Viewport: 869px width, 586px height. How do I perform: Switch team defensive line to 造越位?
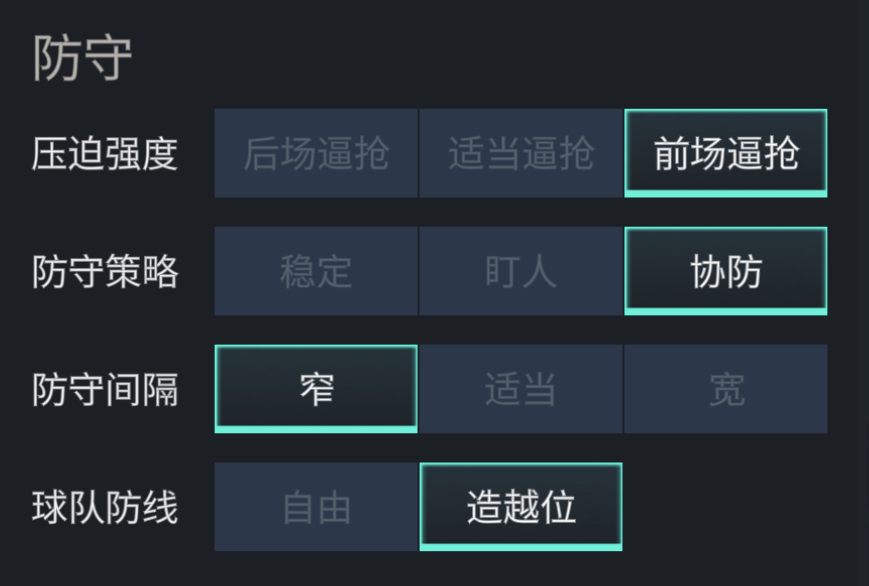point(521,507)
